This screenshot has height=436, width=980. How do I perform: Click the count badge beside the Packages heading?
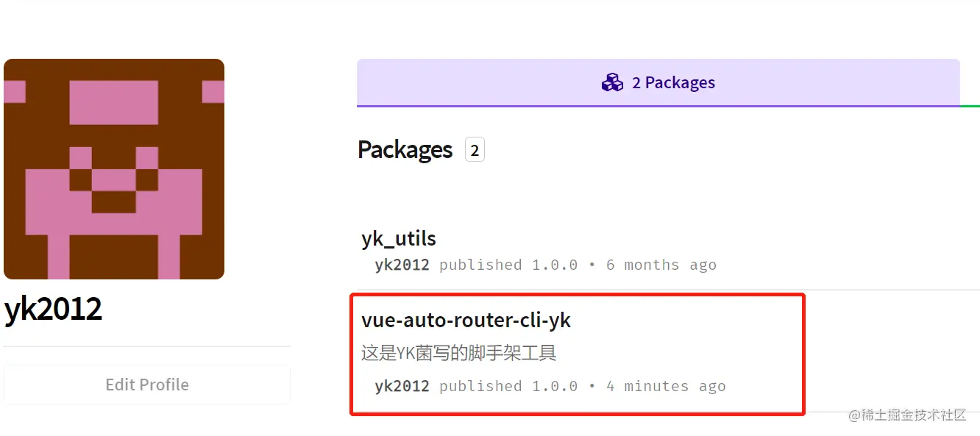click(x=475, y=151)
